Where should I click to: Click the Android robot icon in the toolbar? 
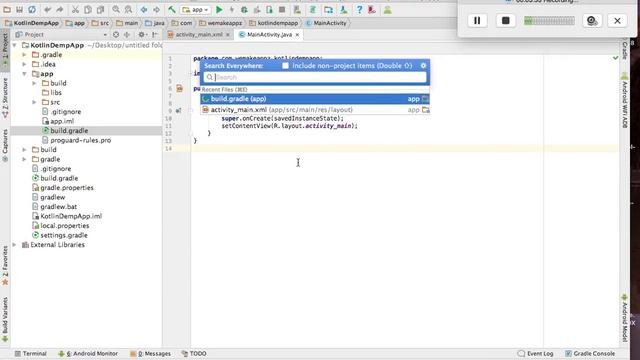point(387,9)
